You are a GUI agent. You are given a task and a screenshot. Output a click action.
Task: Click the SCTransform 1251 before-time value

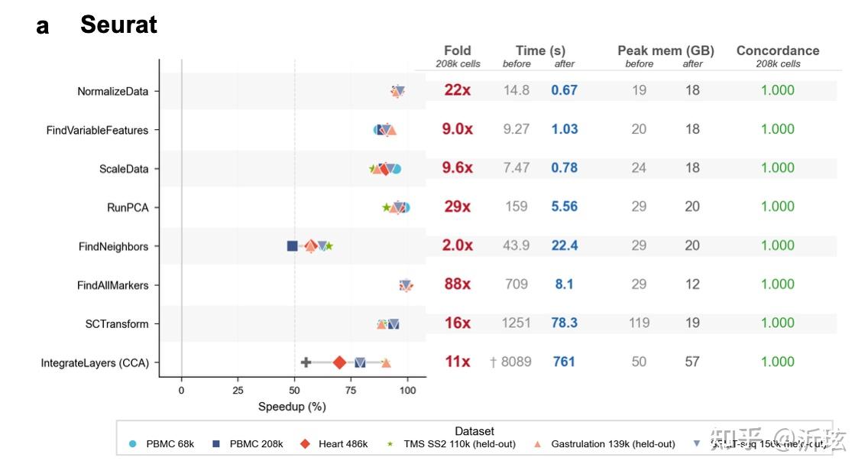point(516,323)
